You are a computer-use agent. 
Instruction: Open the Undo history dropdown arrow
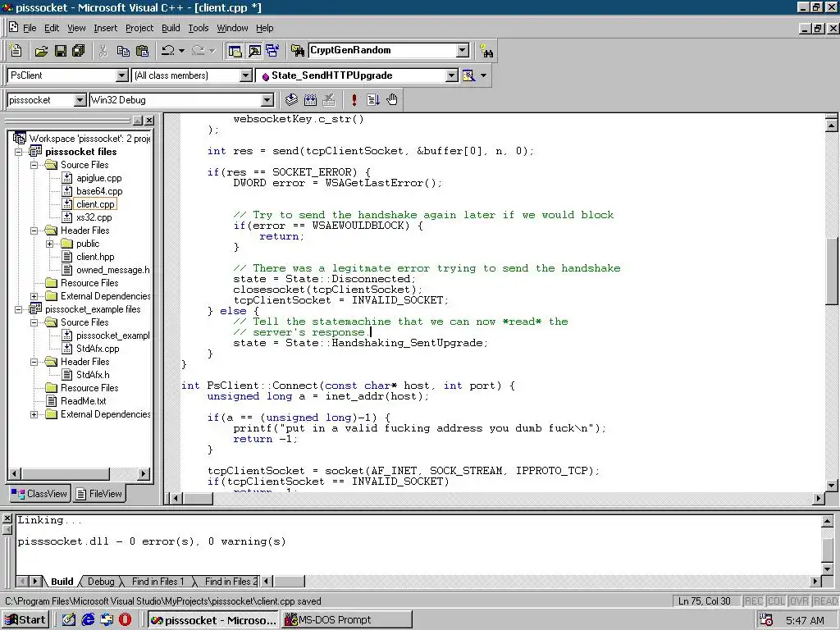point(181,51)
